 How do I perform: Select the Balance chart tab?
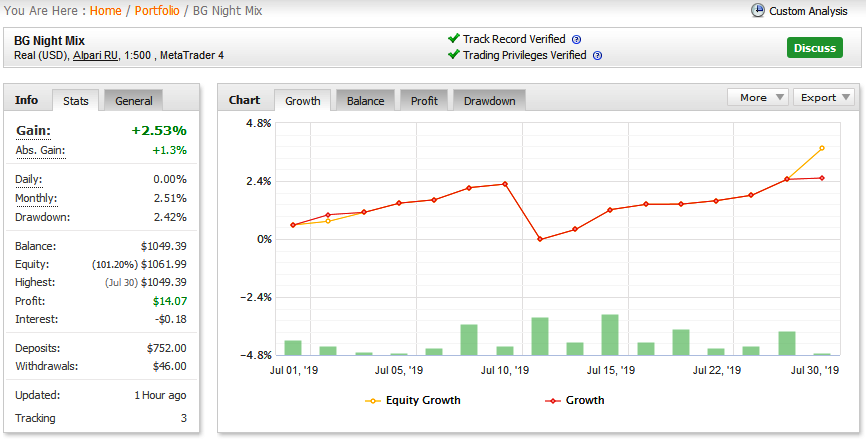365,101
